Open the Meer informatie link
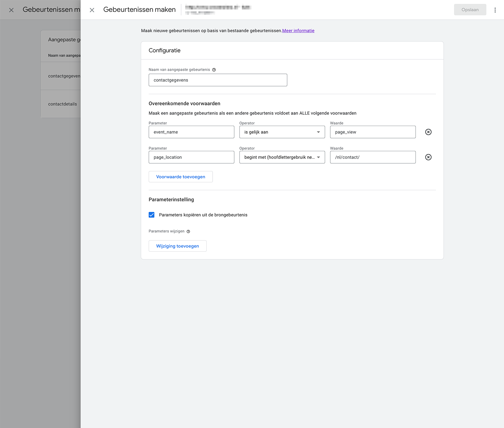Screen dimensions: 504x428 point(298,31)
